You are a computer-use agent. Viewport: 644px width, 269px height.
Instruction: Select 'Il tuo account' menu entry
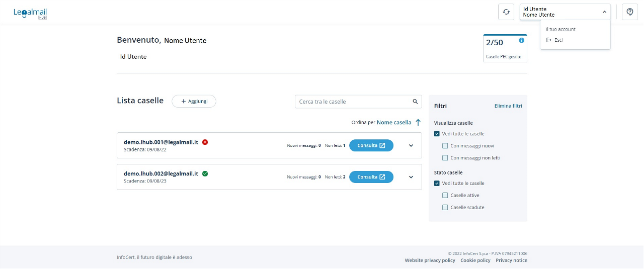tap(560, 29)
